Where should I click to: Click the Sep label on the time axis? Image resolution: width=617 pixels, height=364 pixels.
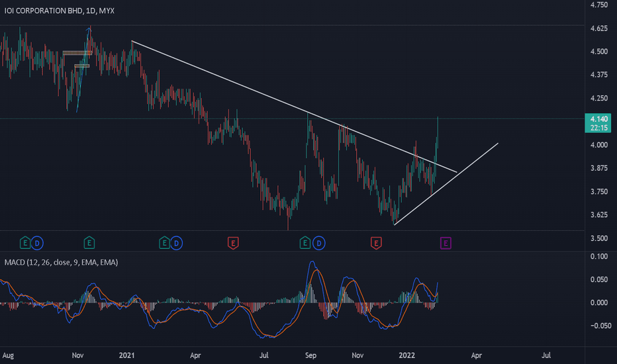[310, 355]
